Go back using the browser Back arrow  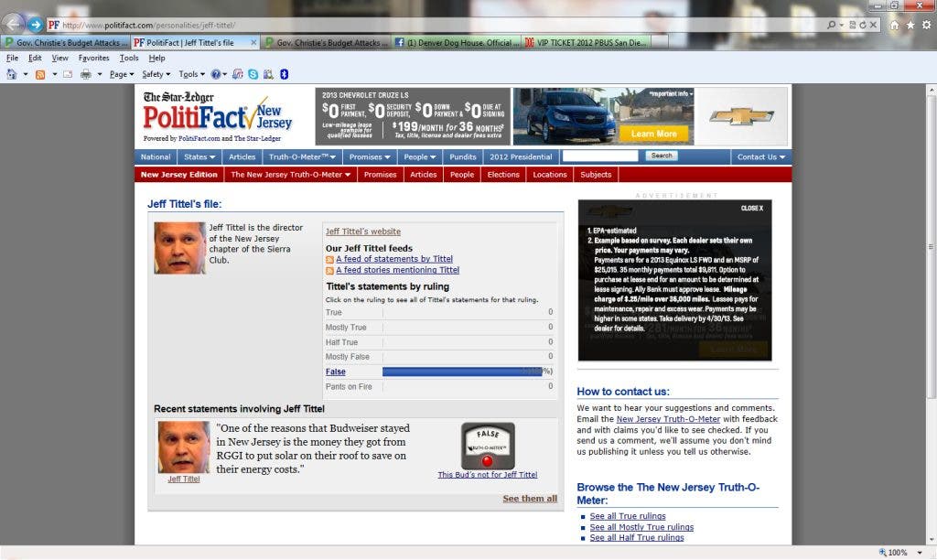[x=13, y=25]
